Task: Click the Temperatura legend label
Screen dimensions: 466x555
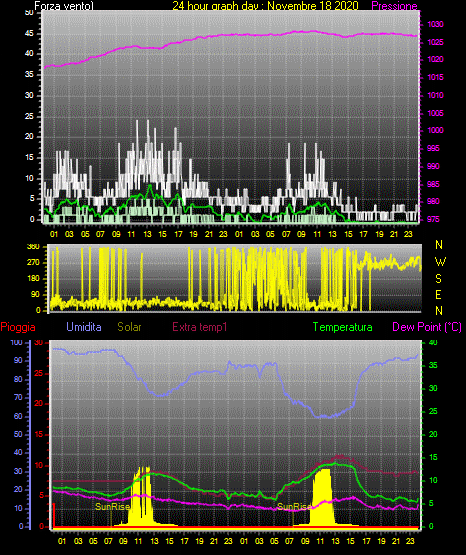Action: [343, 327]
